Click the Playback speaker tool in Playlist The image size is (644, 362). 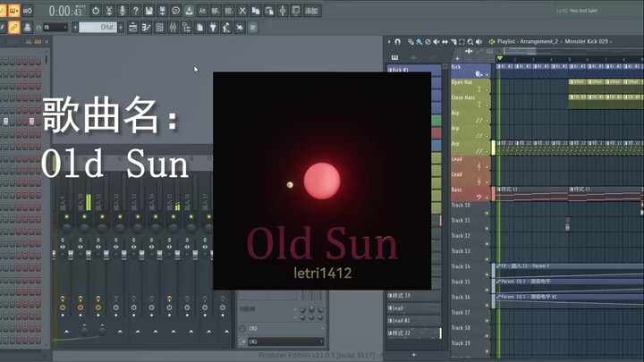(479, 41)
